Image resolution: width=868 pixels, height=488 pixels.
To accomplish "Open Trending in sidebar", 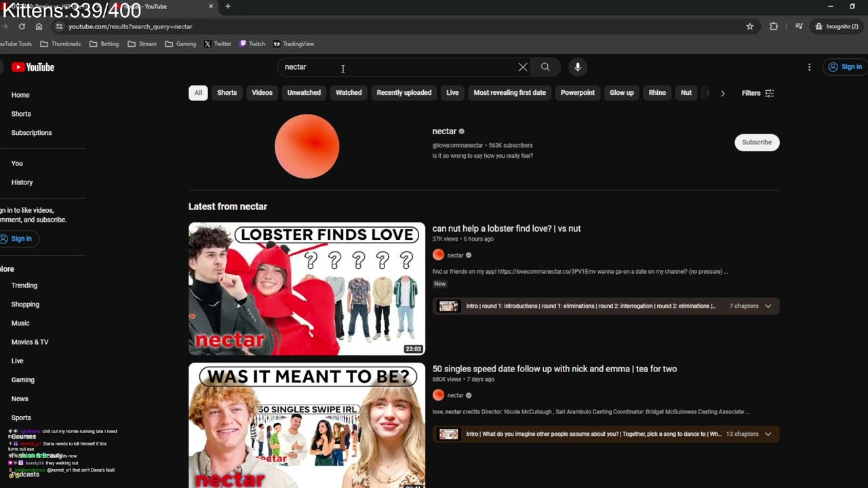I will pos(24,285).
